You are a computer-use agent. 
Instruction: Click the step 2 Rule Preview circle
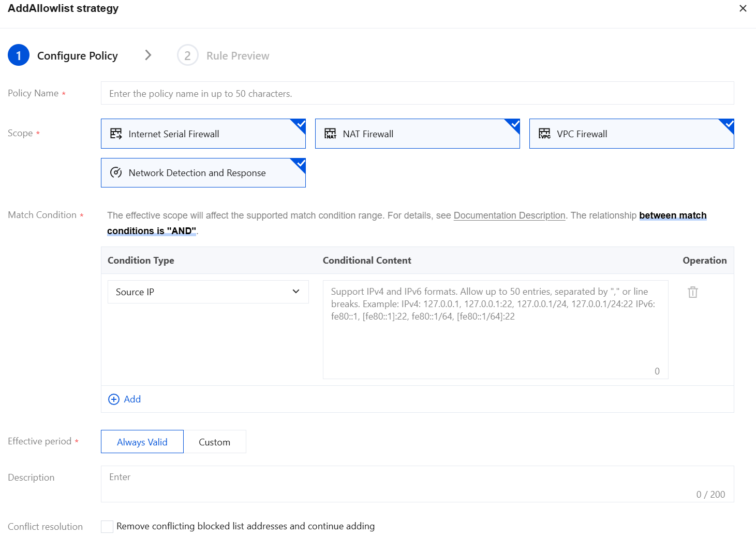187,55
